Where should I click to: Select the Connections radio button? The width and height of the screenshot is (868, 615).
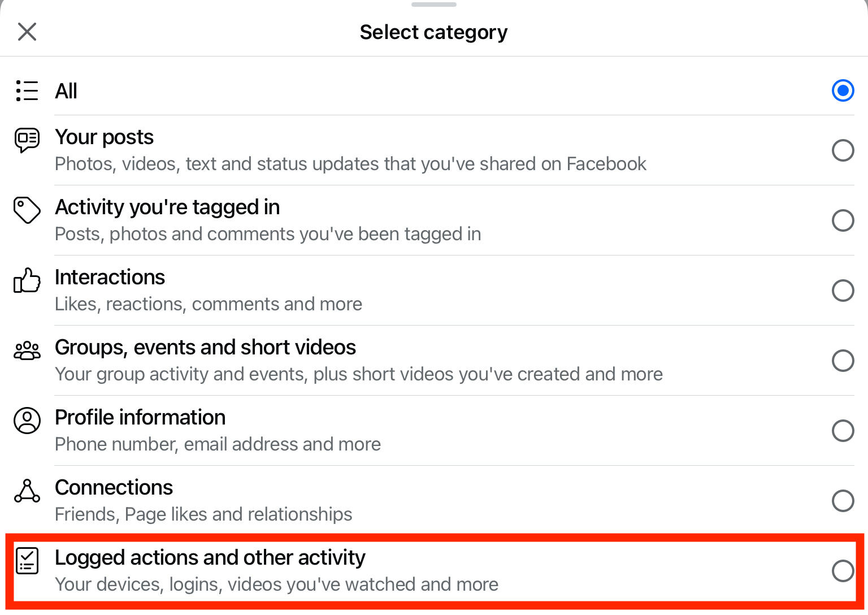[843, 501]
